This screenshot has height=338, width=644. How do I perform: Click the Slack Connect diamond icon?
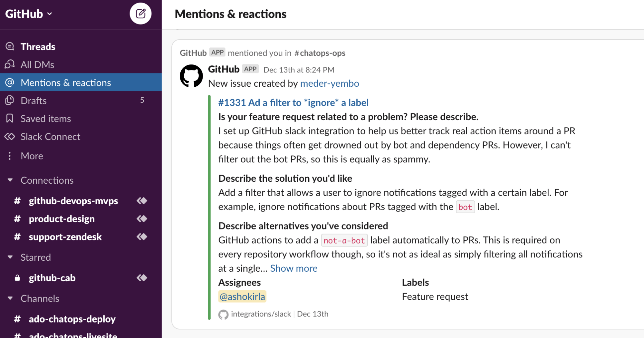click(10, 136)
